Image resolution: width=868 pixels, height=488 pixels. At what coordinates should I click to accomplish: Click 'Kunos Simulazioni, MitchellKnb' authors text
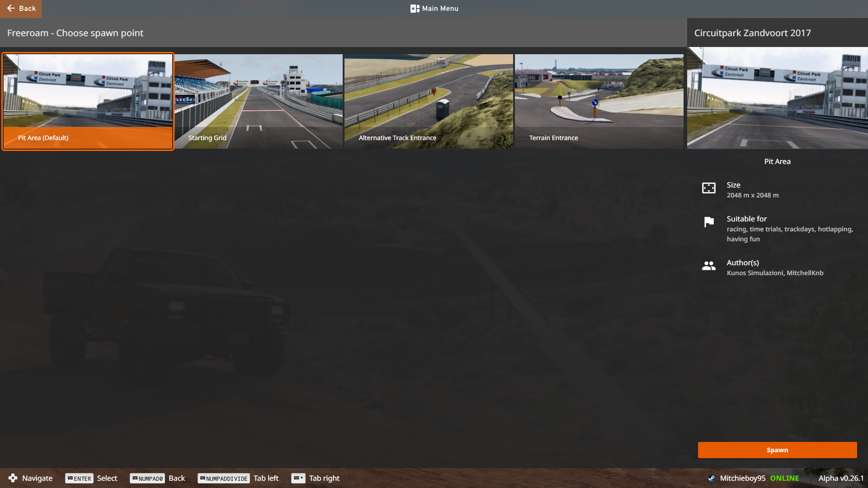[775, 273]
